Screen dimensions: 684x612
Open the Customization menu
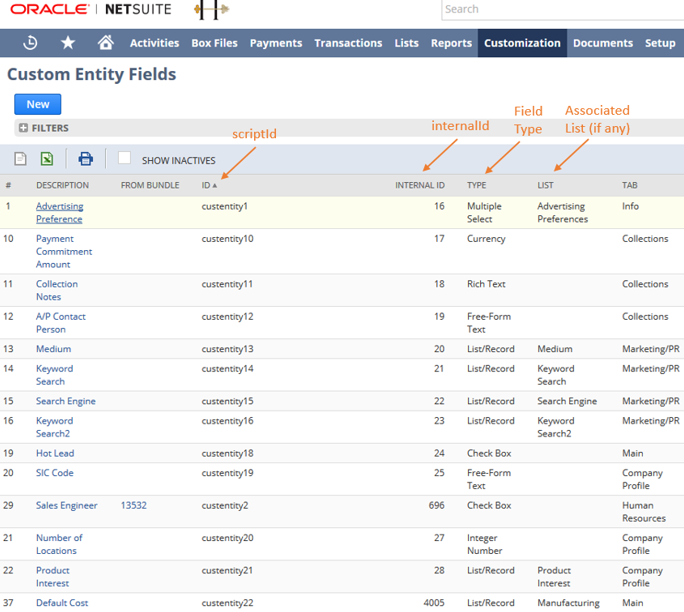522,43
